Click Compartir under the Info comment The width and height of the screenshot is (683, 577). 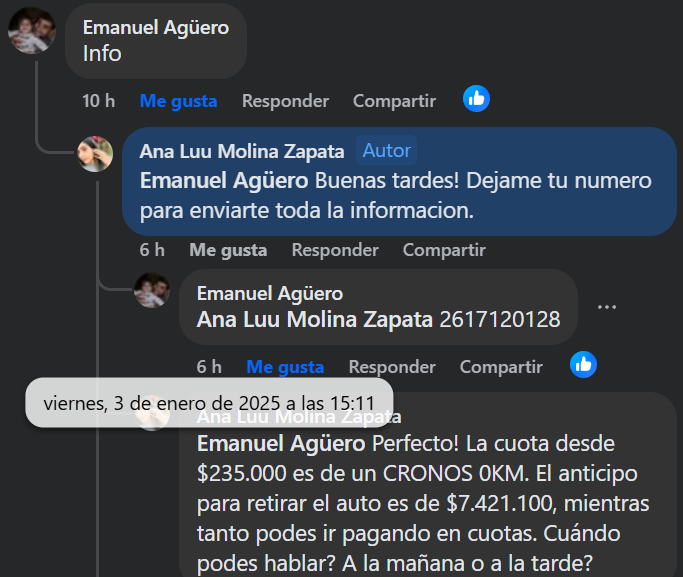point(394,101)
